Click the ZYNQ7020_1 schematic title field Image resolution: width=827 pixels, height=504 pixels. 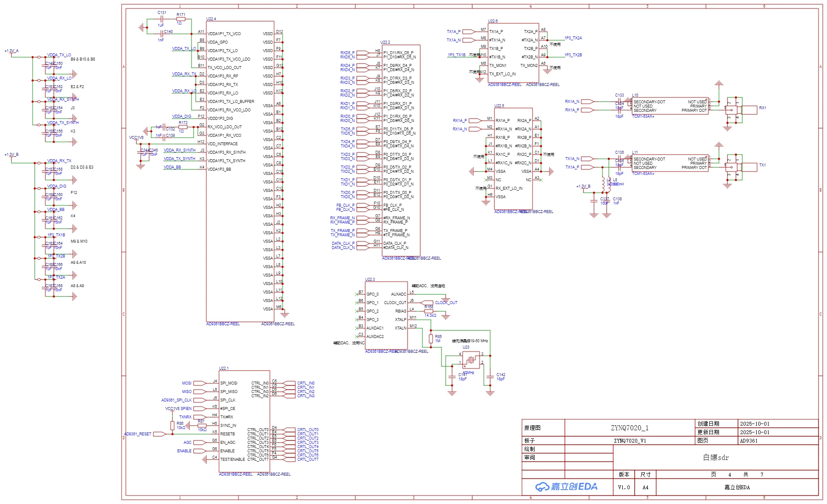coord(630,428)
